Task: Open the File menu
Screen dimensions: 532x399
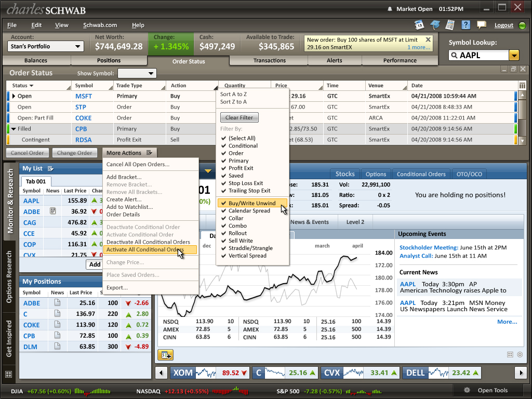Action: click(x=12, y=25)
